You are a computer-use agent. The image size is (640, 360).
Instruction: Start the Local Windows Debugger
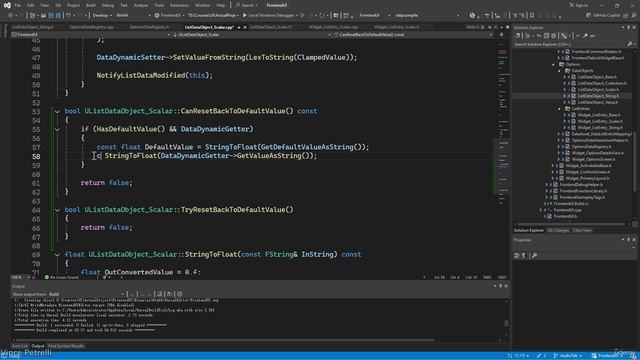[x=268, y=15]
